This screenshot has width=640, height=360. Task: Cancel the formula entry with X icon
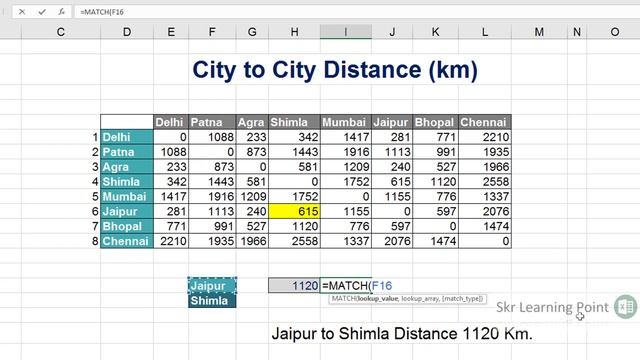pyautogui.click(x=22, y=12)
